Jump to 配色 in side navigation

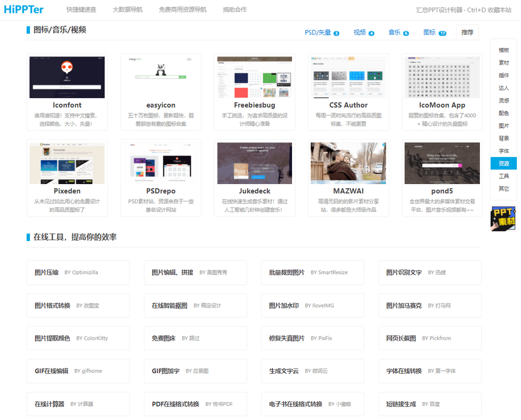pyautogui.click(x=504, y=113)
